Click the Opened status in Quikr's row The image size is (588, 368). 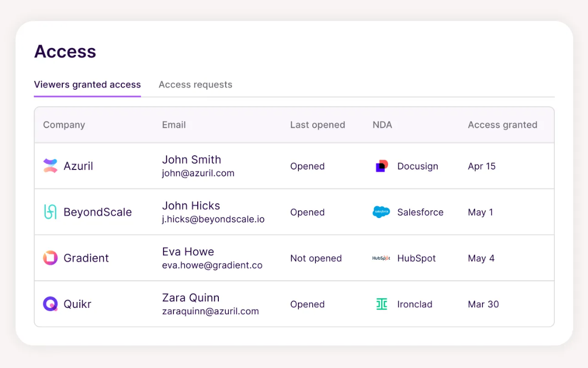tap(307, 304)
